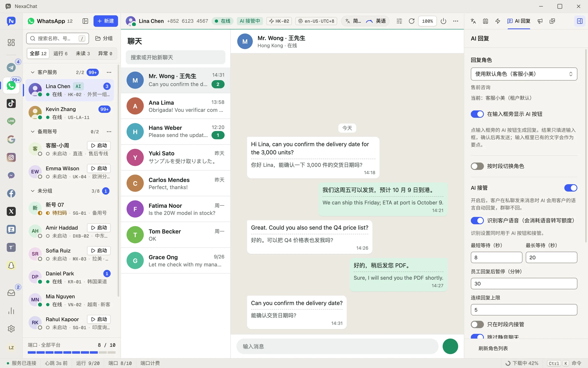The height and width of the screenshot is (368, 588).
Task: Collapse the 备用账号 group
Action: (32, 132)
